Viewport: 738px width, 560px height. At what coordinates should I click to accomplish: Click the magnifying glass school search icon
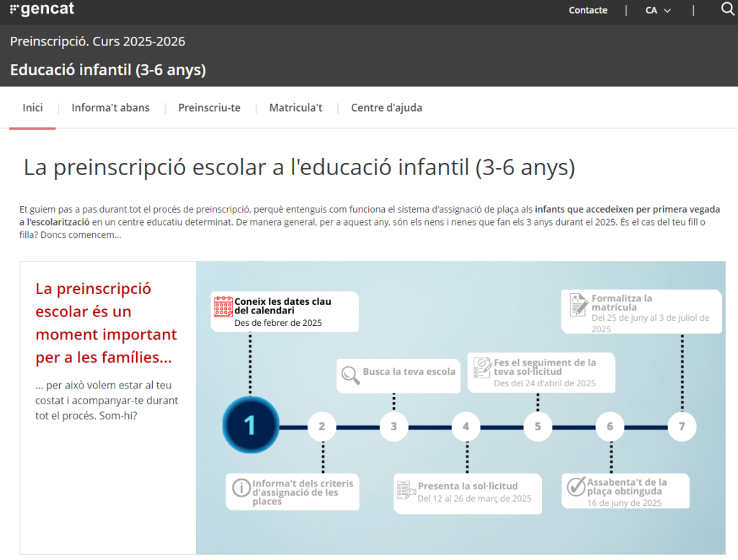tap(350, 374)
